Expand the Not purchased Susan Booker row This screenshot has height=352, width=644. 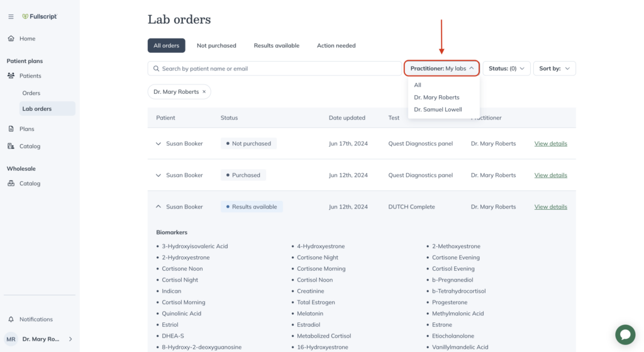point(158,144)
